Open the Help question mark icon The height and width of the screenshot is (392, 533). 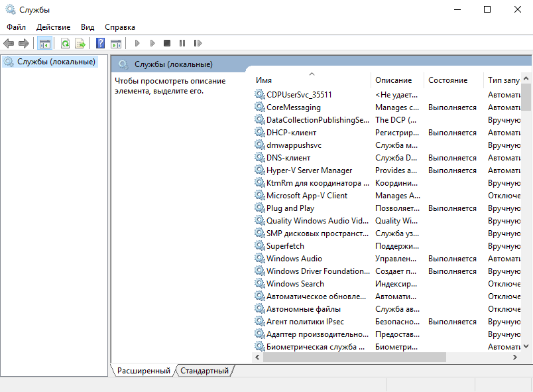100,43
